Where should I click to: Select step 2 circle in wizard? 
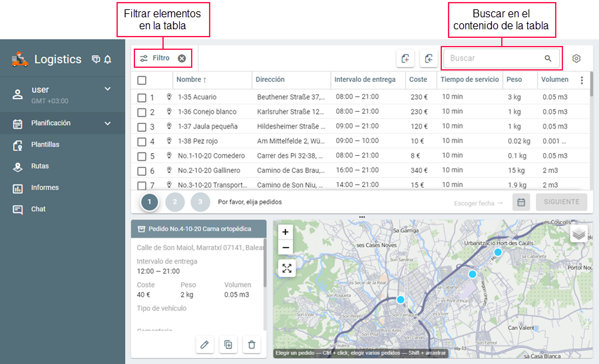pyautogui.click(x=175, y=202)
